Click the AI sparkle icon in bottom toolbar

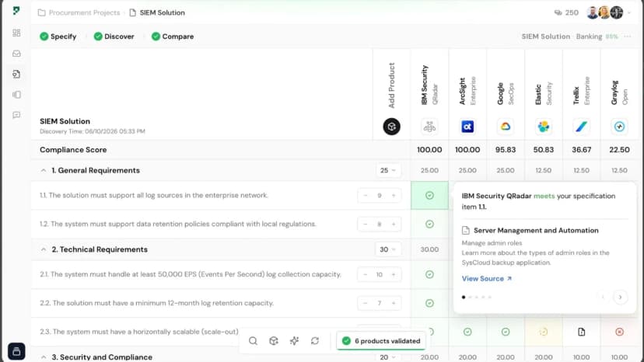294,341
